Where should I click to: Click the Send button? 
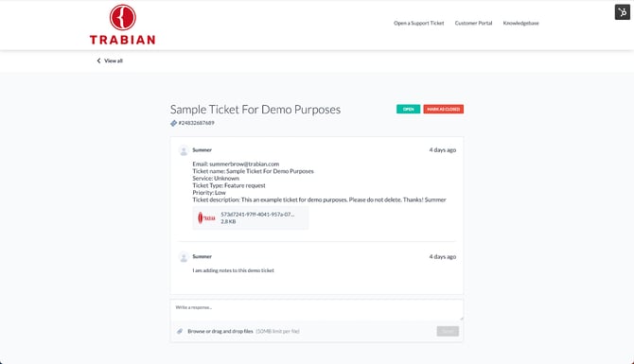pyautogui.click(x=448, y=331)
